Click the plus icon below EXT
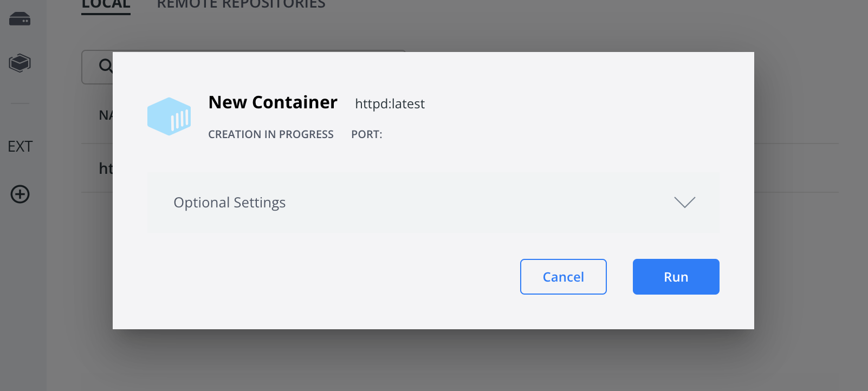868x391 pixels. [20, 194]
